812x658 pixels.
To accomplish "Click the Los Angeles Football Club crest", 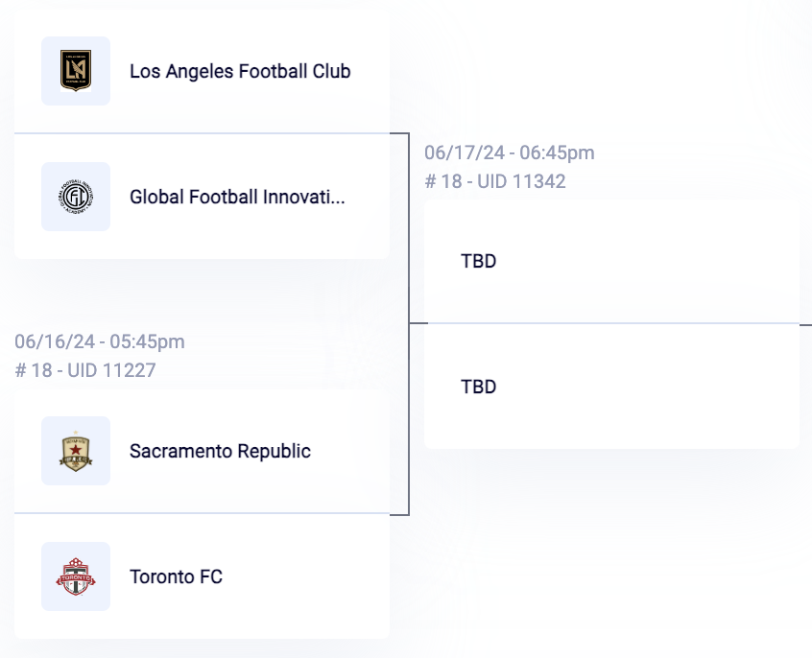I will tap(76, 71).
